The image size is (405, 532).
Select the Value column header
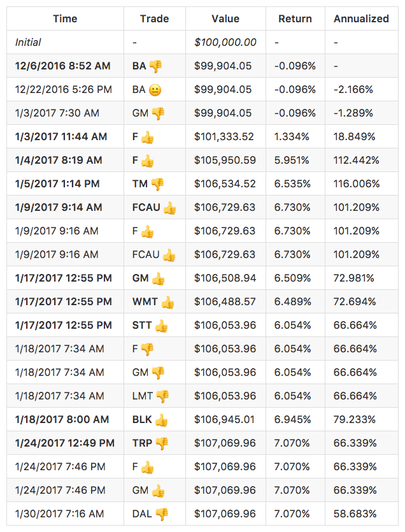pyautogui.click(x=225, y=18)
